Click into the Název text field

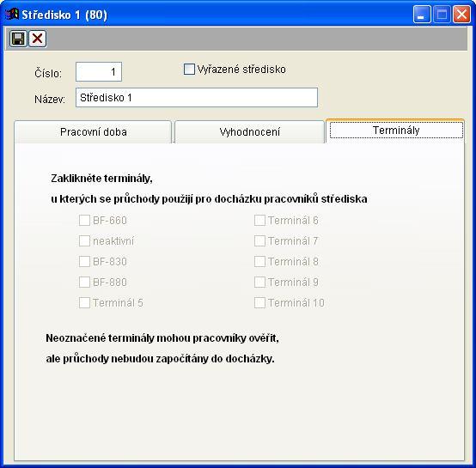click(197, 98)
